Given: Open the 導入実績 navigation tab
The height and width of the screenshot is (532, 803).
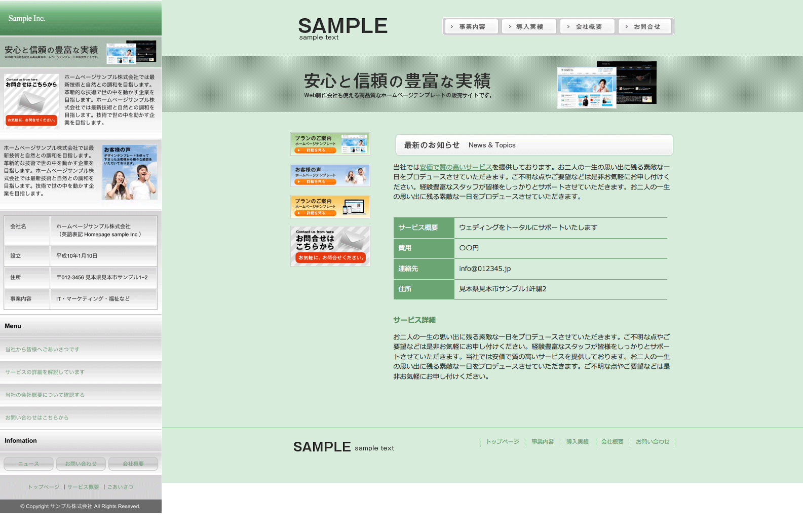Looking at the screenshot, I should [x=529, y=27].
